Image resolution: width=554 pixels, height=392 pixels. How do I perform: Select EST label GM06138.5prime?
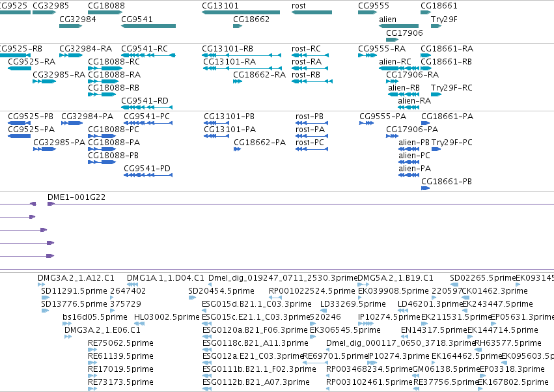point(446,369)
